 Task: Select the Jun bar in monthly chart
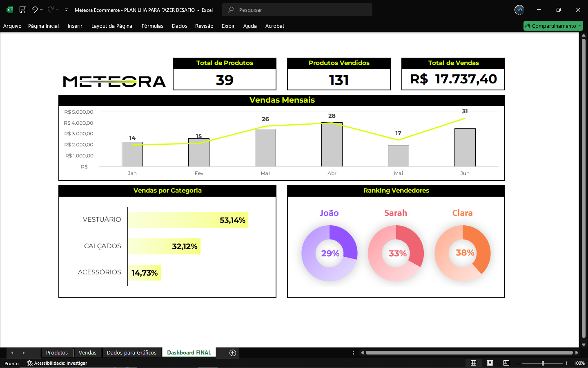click(x=465, y=148)
